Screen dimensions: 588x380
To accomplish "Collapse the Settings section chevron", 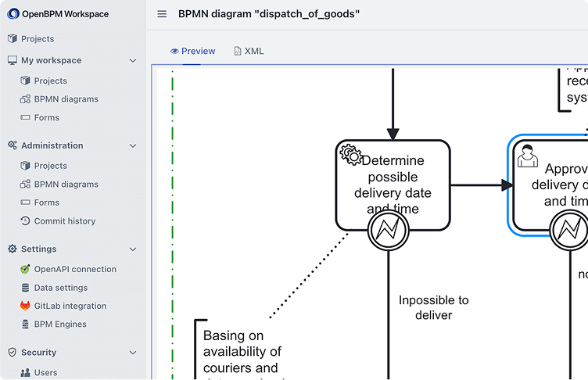I will click(x=133, y=249).
